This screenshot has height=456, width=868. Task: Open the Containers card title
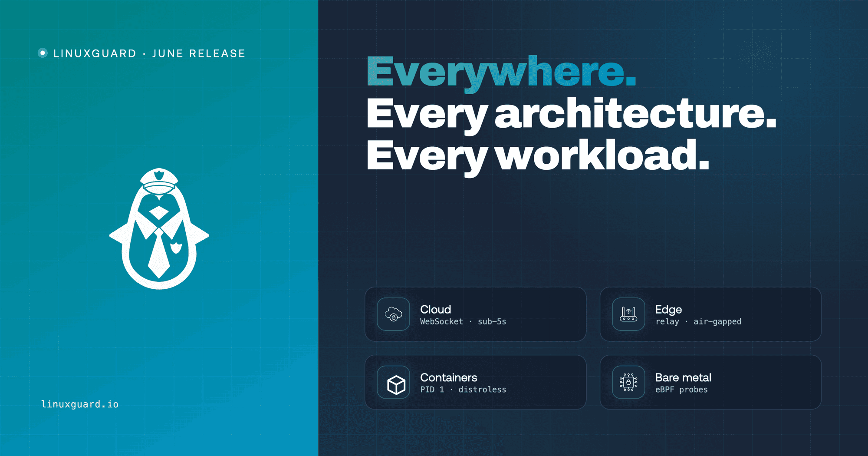coord(448,377)
